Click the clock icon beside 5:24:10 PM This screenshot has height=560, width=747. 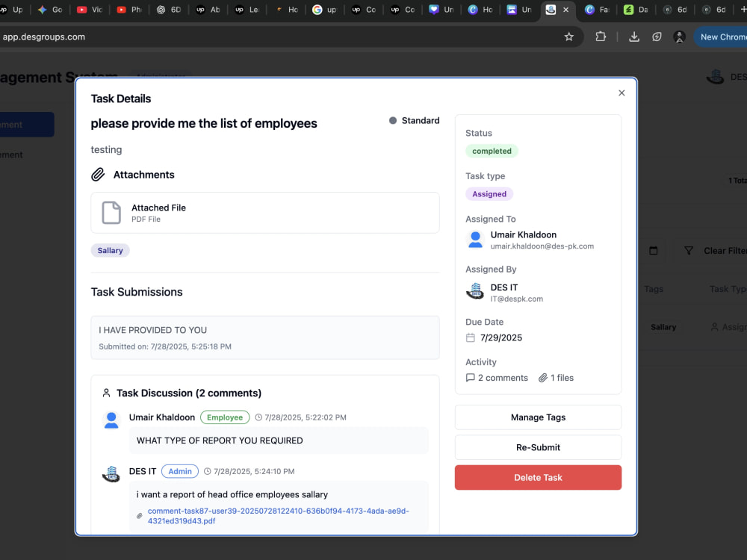point(207,471)
